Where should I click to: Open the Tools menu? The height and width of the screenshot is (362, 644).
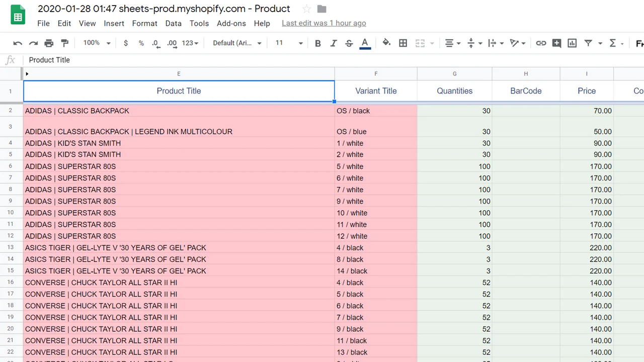(x=199, y=23)
